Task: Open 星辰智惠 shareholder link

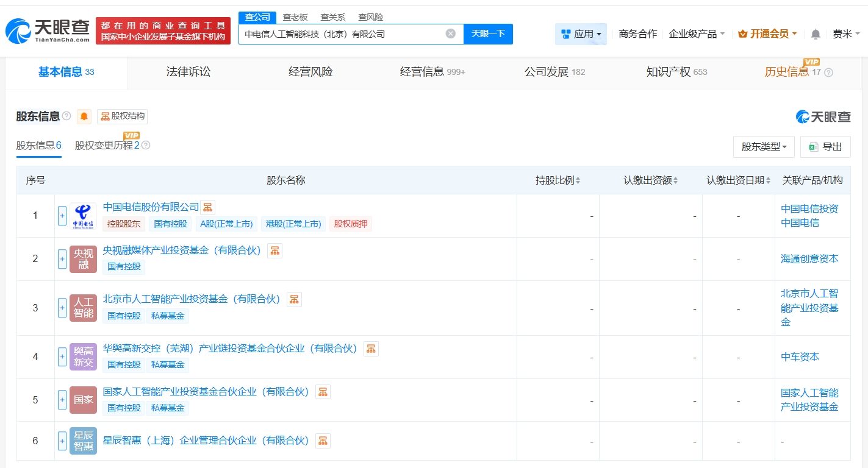Action: 207,441
